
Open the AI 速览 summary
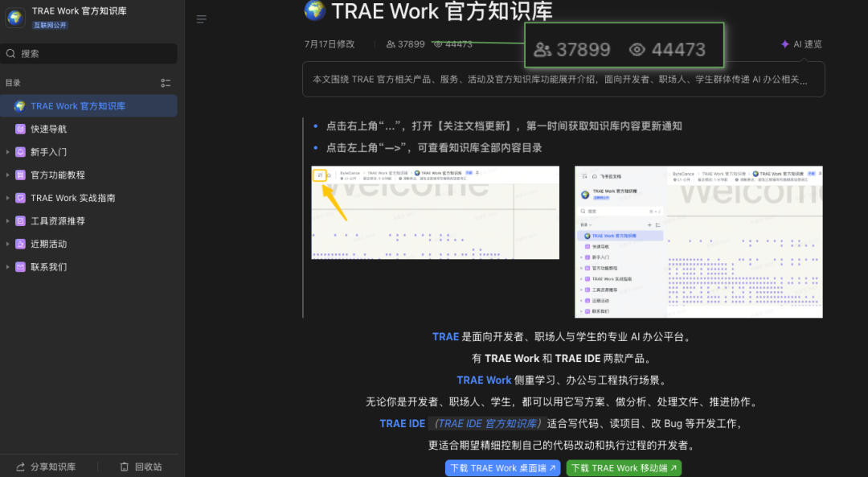[801, 44]
